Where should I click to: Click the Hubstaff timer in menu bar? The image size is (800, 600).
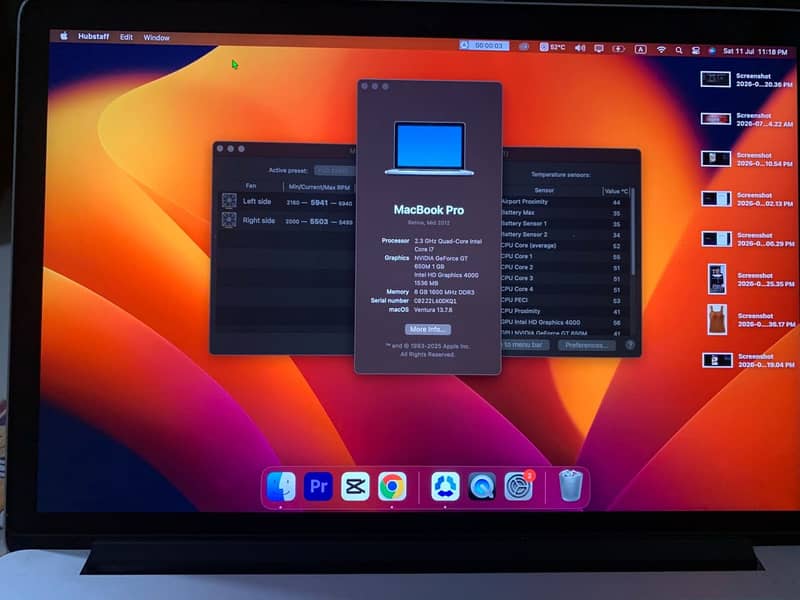(x=484, y=45)
